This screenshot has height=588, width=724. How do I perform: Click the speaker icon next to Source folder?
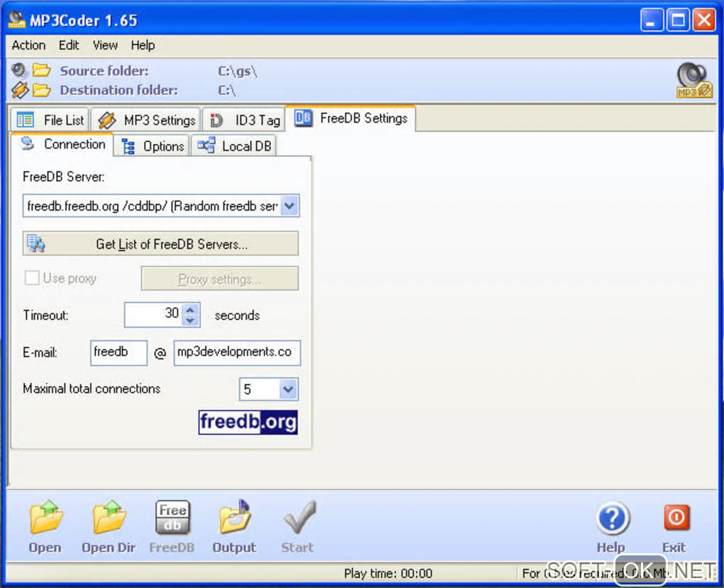19,70
